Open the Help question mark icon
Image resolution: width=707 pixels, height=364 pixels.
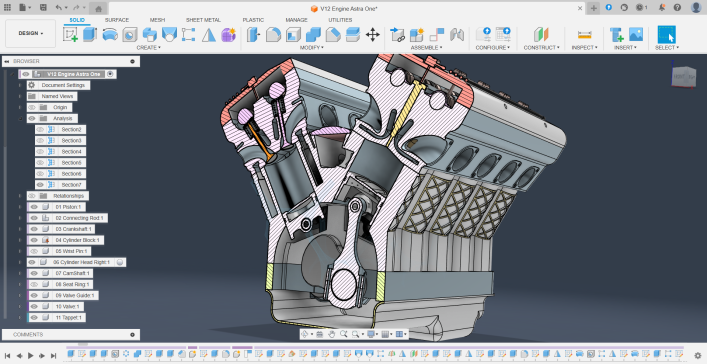point(677,8)
